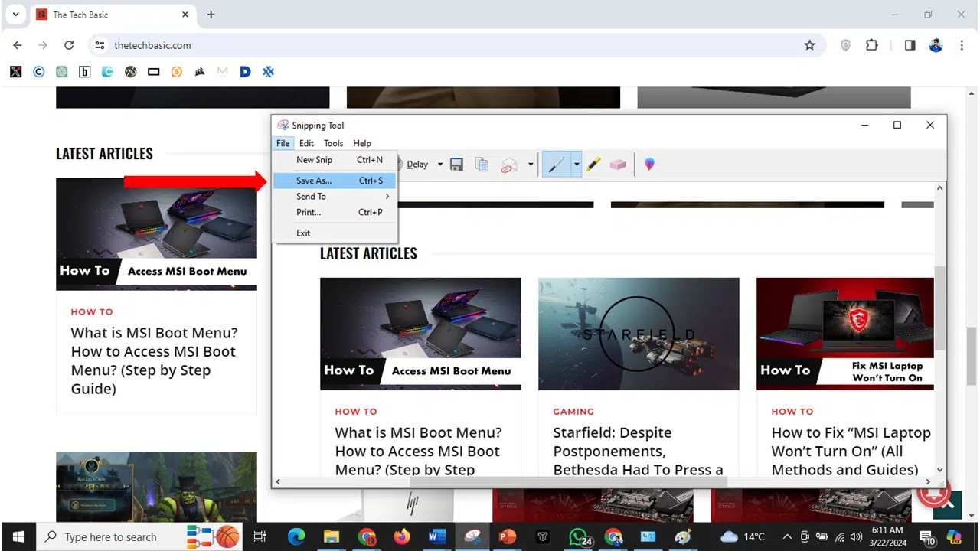The width and height of the screenshot is (980, 551).
Task: Open the Help menu in Snipping Tool
Action: coord(362,143)
